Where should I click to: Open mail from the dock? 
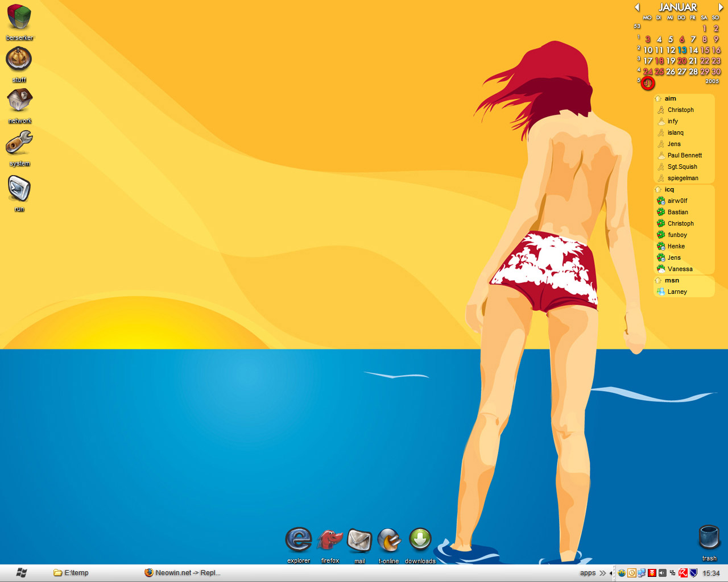pyautogui.click(x=359, y=541)
